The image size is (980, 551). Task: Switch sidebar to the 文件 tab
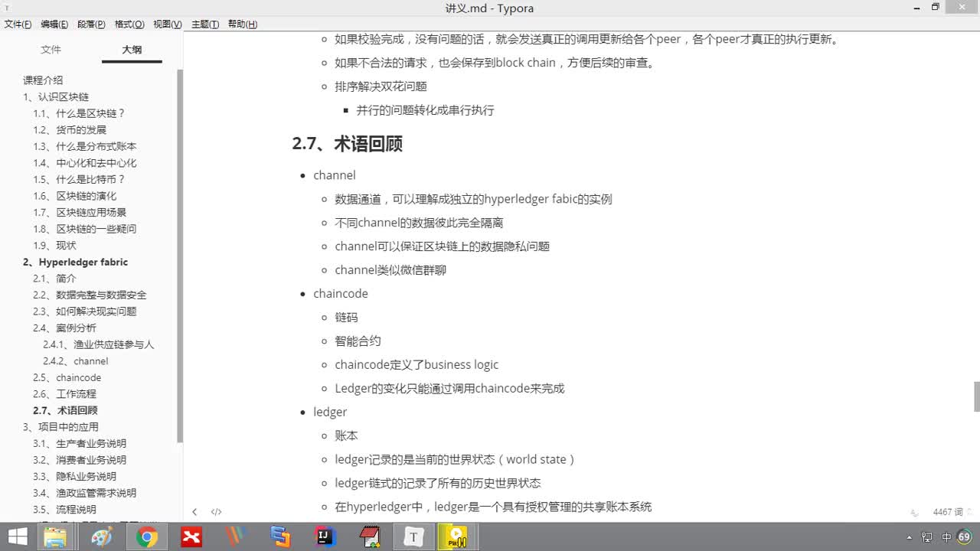point(51,49)
